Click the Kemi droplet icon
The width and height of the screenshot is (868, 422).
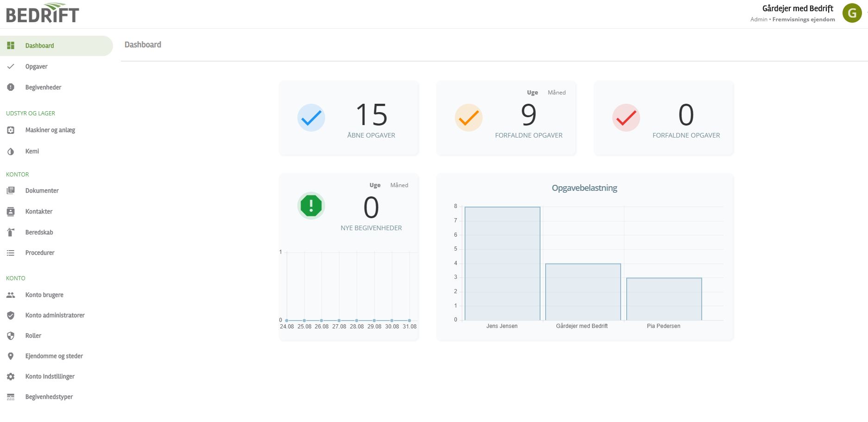coord(11,151)
